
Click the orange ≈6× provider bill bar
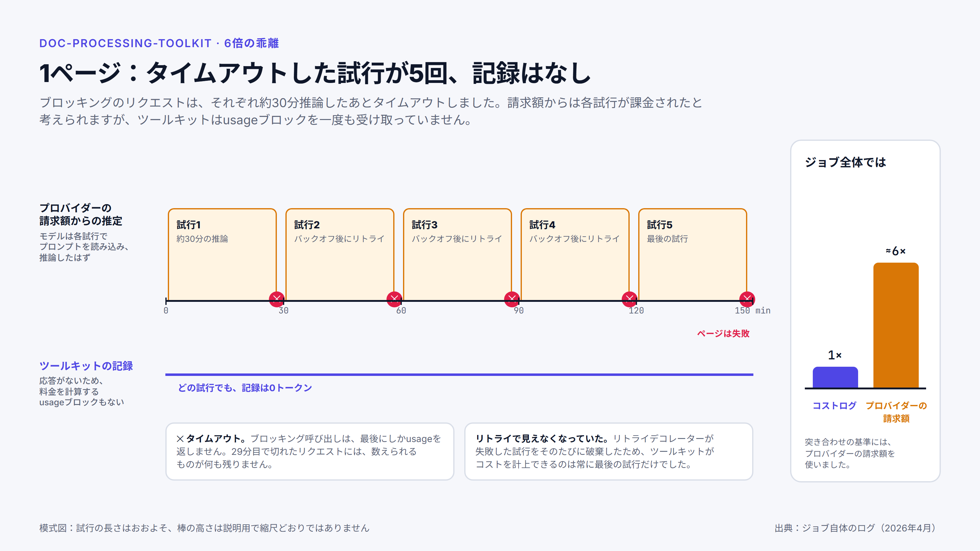[896, 325]
